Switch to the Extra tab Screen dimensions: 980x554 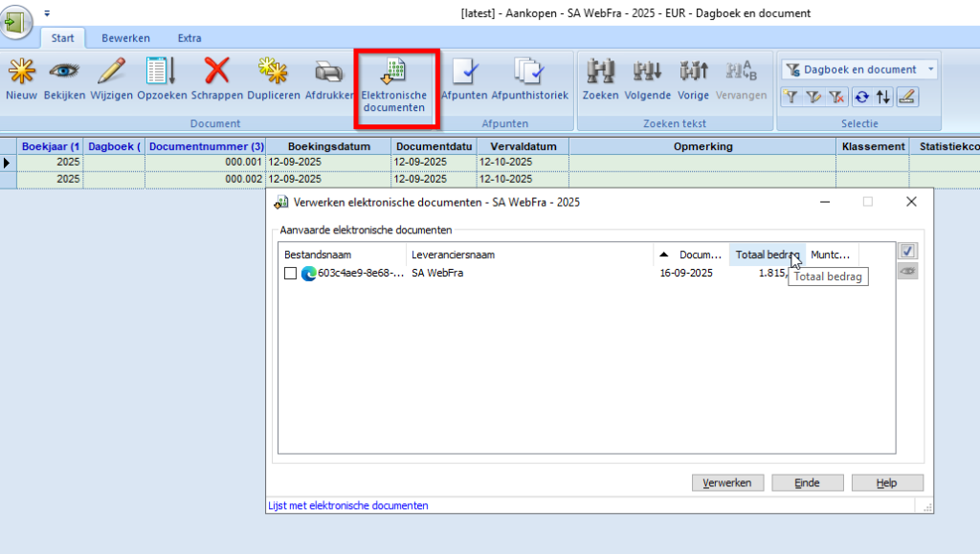[189, 38]
